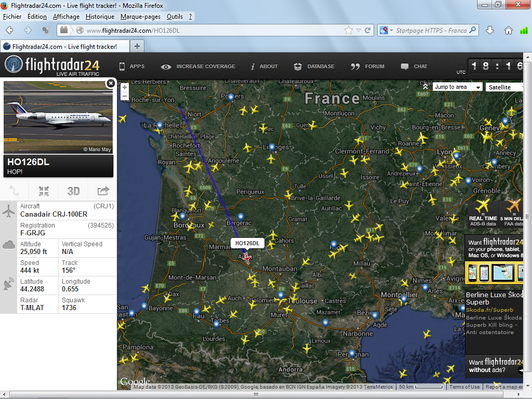
Task: Open the Édition menu
Action: 37,16
